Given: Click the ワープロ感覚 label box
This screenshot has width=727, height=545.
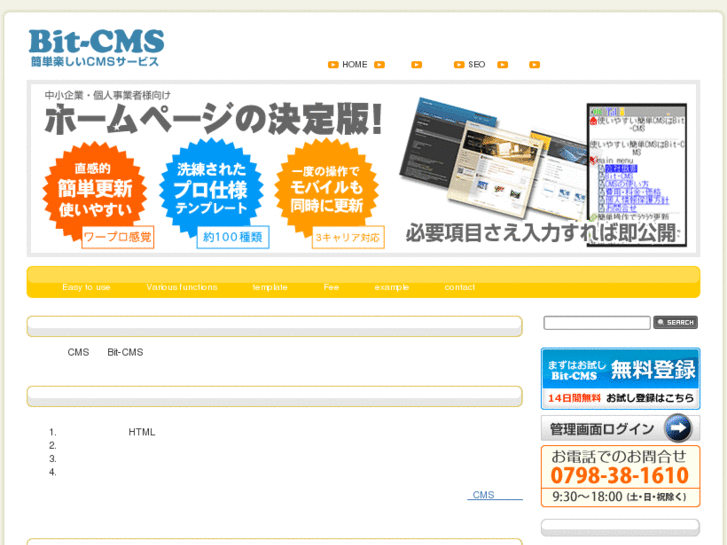Looking at the screenshot, I should point(118,237).
